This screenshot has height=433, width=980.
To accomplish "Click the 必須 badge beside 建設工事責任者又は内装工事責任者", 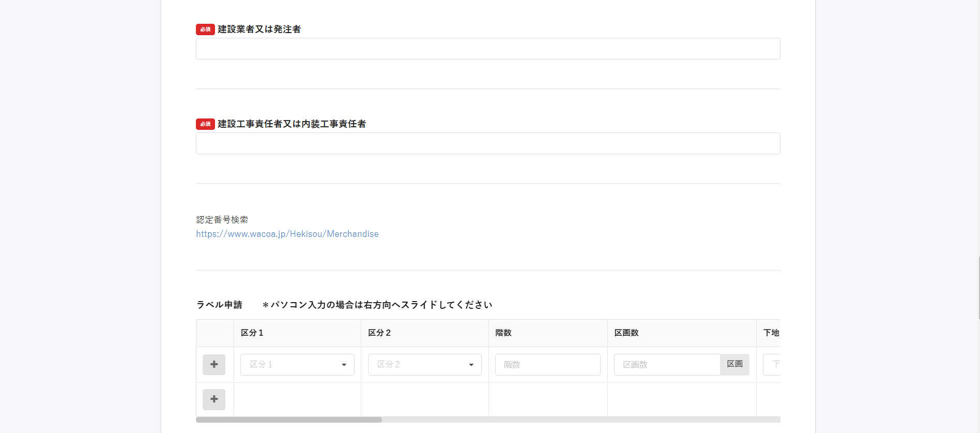I will (205, 124).
